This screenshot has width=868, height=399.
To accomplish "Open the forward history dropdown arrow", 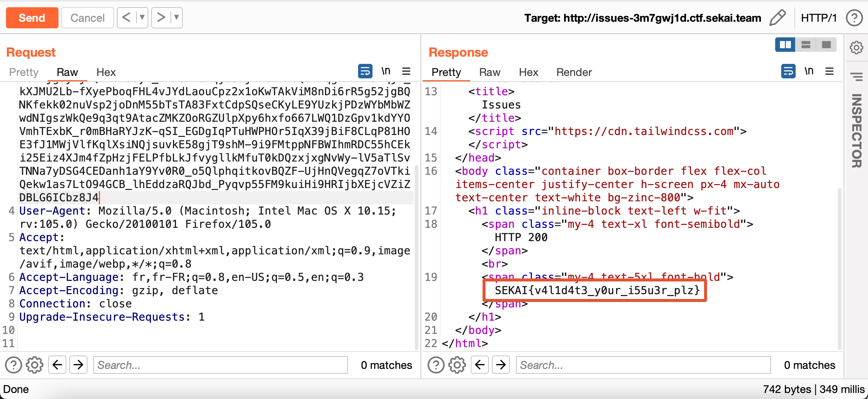I will (x=177, y=17).
